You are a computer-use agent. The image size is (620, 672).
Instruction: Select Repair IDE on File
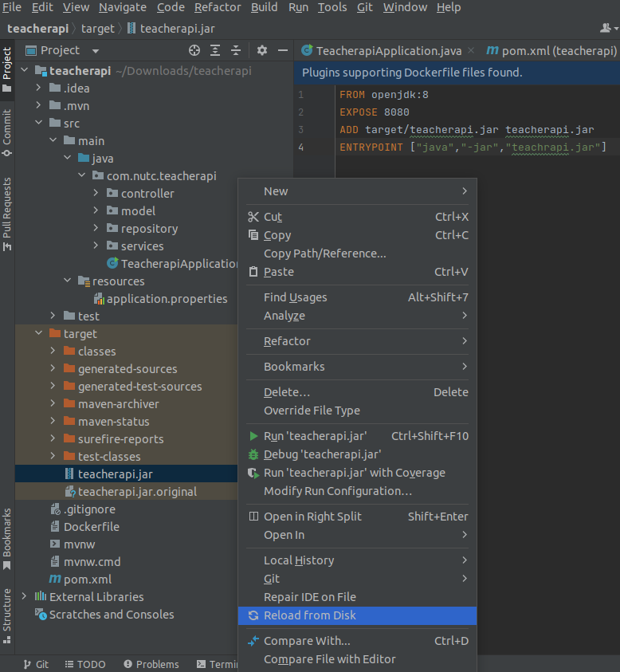(357, 597)
